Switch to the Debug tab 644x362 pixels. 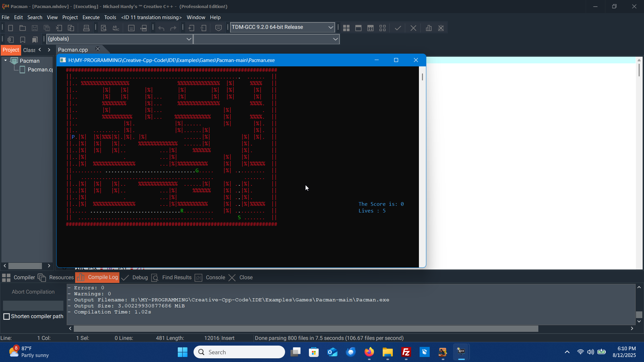click(140, 278)
